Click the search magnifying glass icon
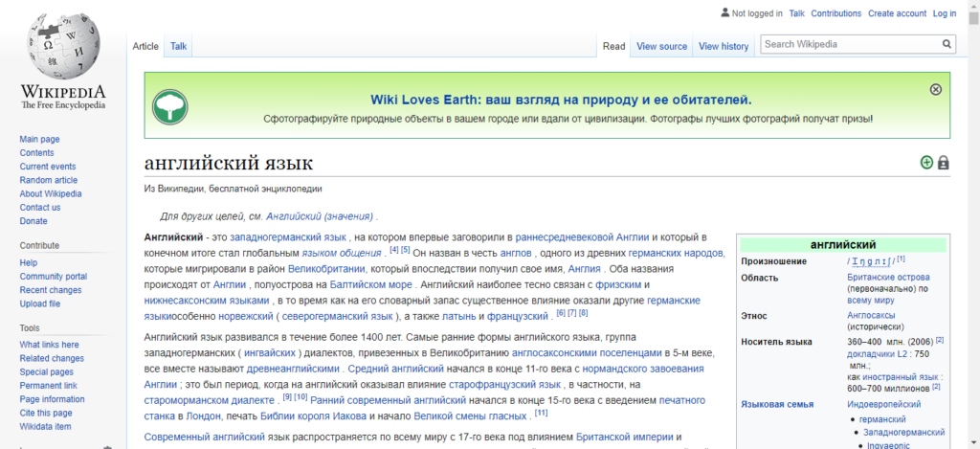This screenshot has height=449, width=980. [947, 44]
